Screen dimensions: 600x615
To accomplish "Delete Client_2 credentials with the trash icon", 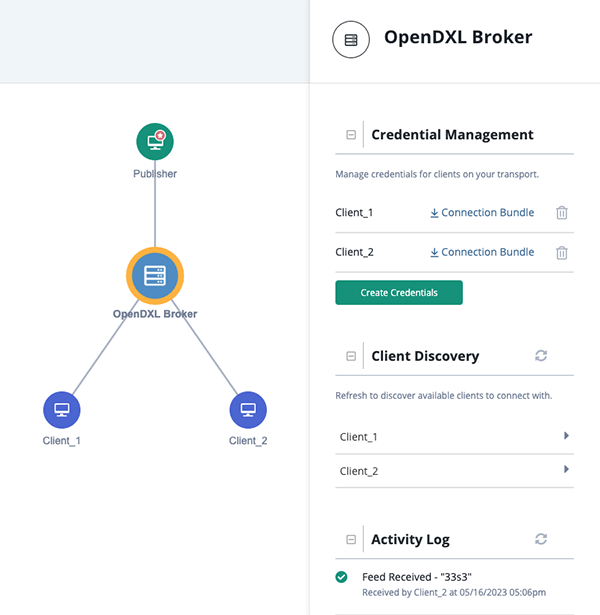I will pyautogui.click(x=562, y=252).
